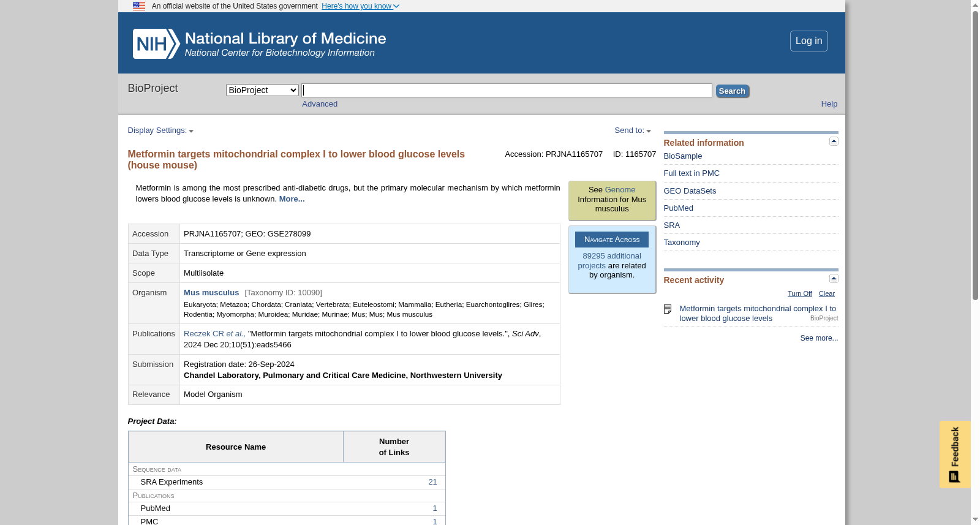The image size is (980, 525).
Task: Open the Send to menu
Action: [x=633, y=130]
